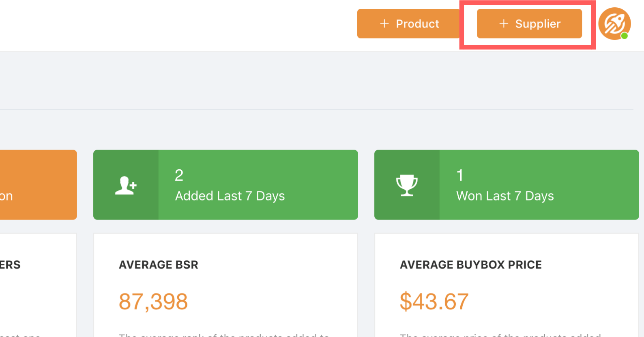644x337 pixels.
Task: Click the description text under Buybox price value
Action: [x=500, y=335]
